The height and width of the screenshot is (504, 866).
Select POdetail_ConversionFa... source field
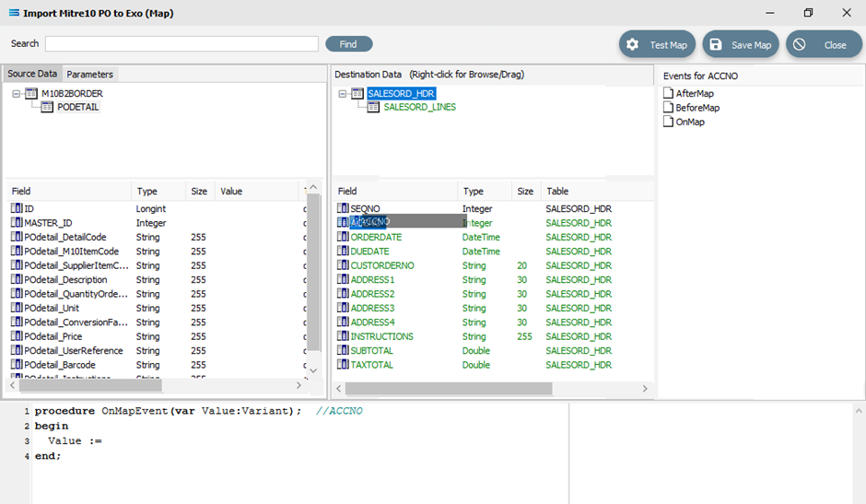[x=76, y=322]
